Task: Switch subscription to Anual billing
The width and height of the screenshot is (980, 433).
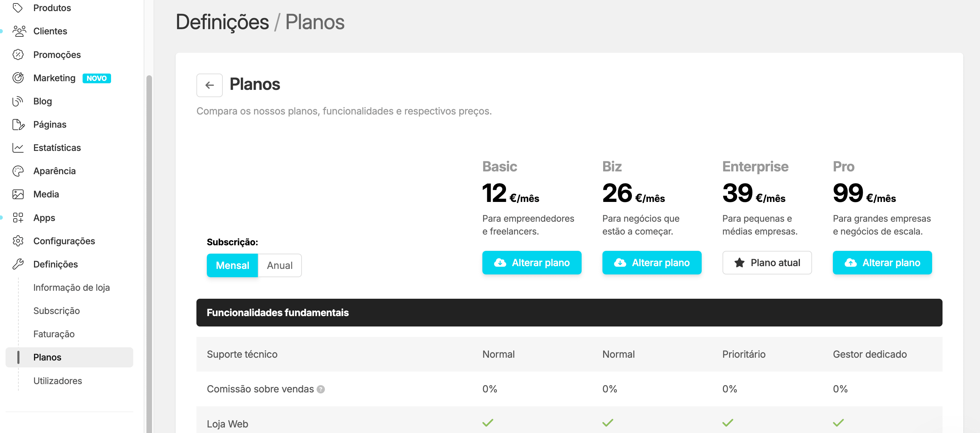Action: 280,265
